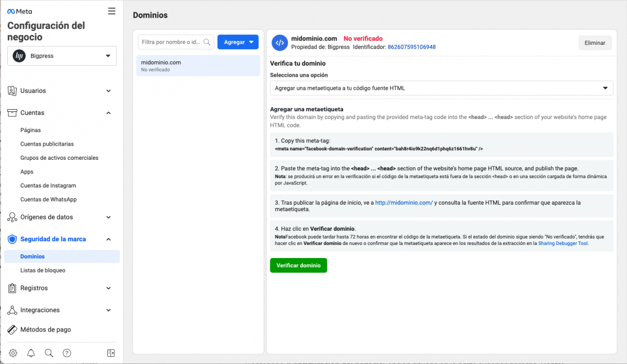Screen dimensions: 627x364
Task: Click the Orígenes de datos icon
Action: click(12, 217)
